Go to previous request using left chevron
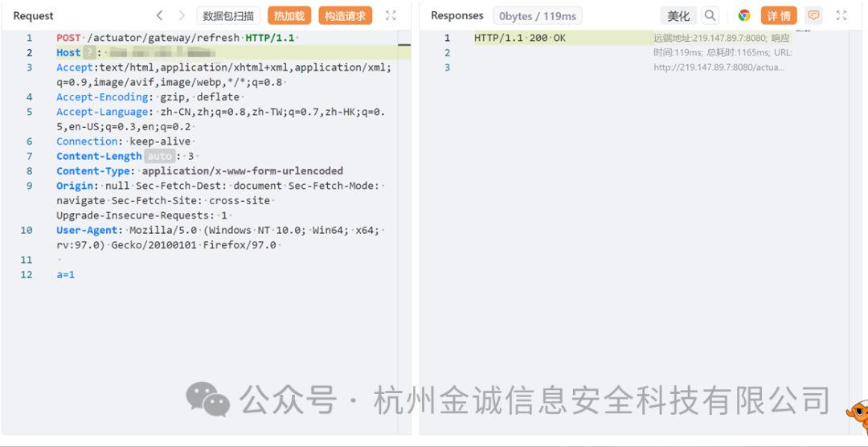 coord(159,15)
